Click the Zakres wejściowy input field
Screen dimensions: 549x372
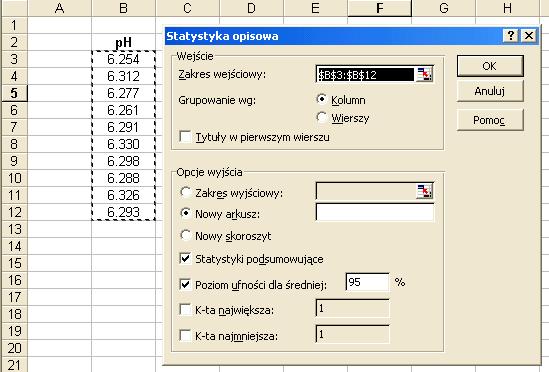point(366,74)
